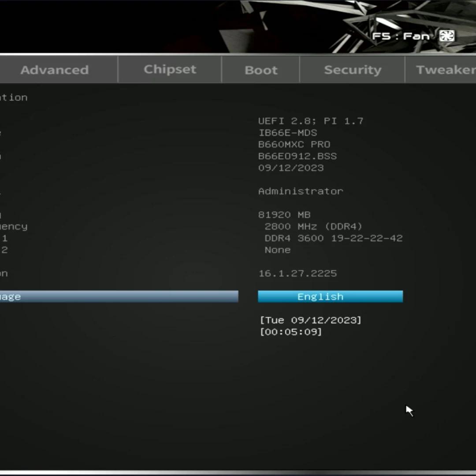The width and height of the screenshot is (476, 476).
Task: Go to the Boot tab
Action: (261, 70)
